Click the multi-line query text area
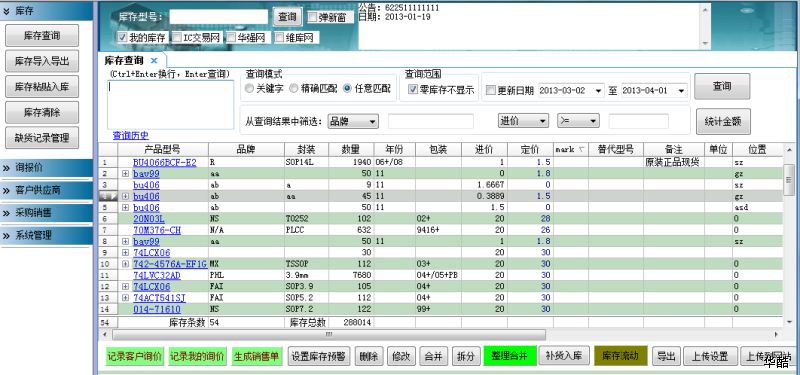The height and width of the screenshot is (375, 800). tap(170, 105)
